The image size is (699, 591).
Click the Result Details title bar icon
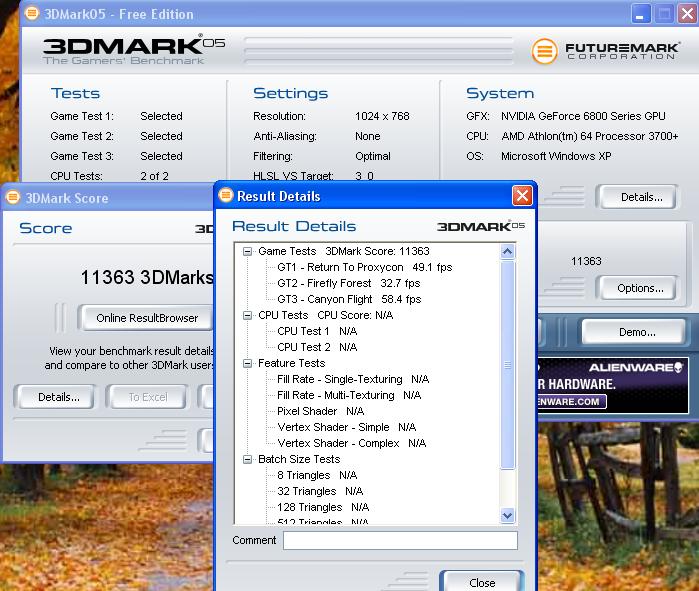pos(226,195)
